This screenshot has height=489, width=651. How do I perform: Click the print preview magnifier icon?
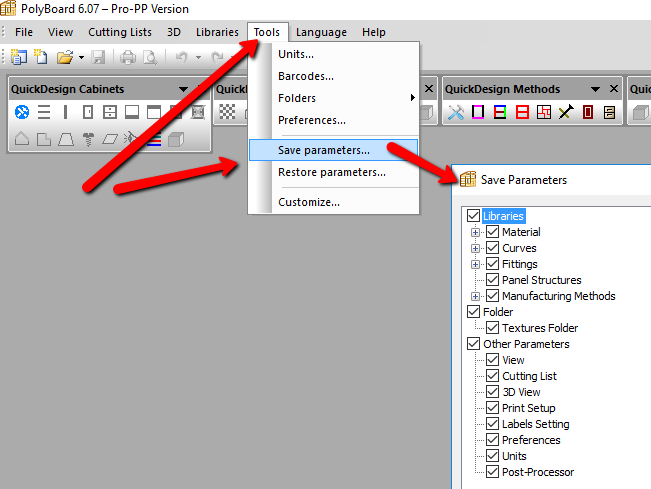pyautogui.click(x=150, y=57)
